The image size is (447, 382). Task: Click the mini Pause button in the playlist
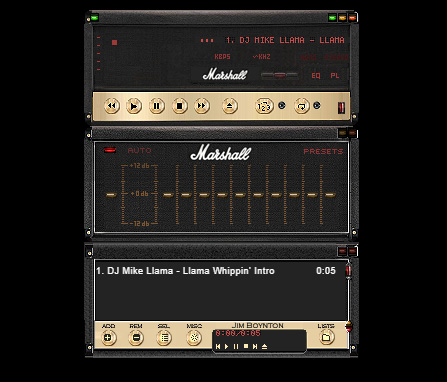(236, 347)
